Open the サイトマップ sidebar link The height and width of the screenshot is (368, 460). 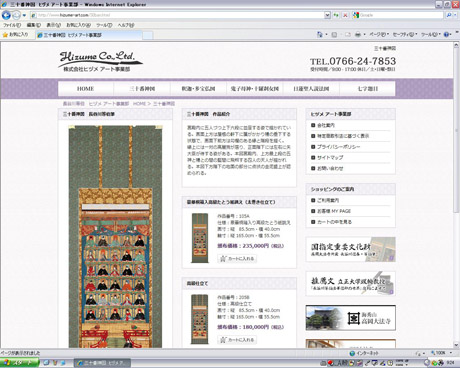tap(330, 157)
